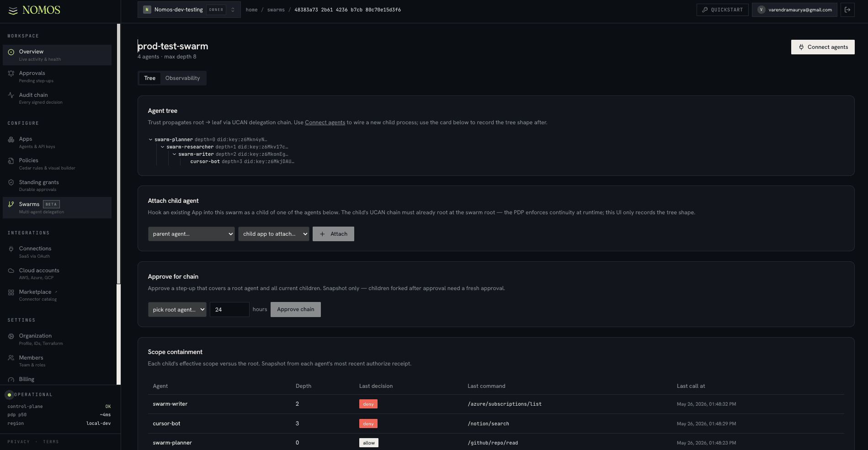Go to Overview menu item

point(57,55)
